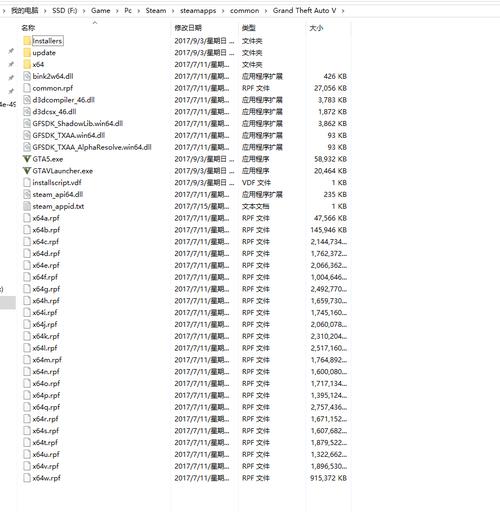Select the file name x64o.rpf

click(x=46, y=384)
